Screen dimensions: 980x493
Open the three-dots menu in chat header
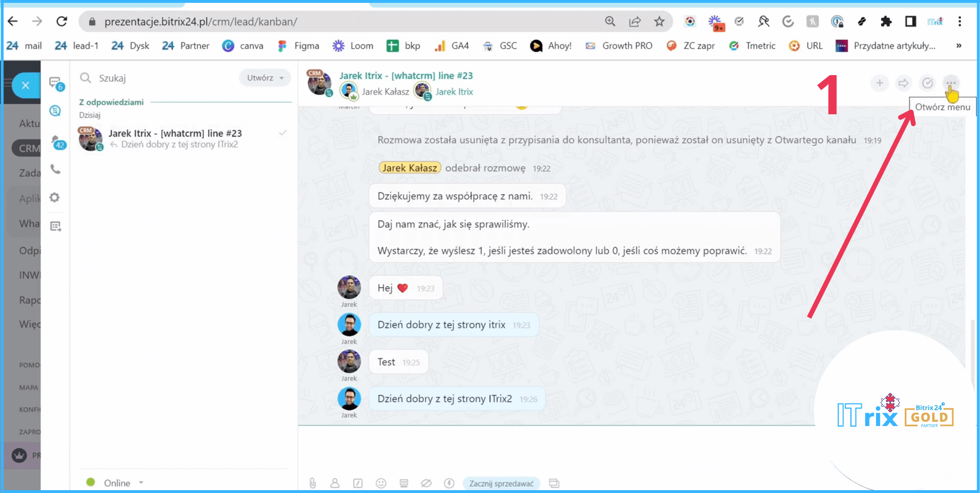950,83
